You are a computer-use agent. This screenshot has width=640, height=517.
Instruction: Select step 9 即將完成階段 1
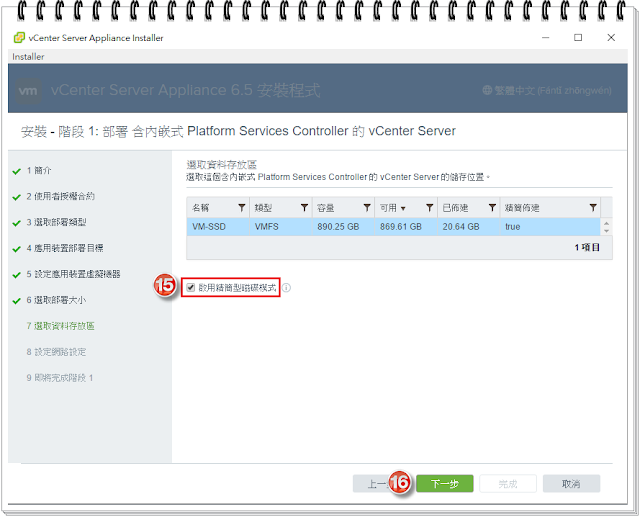tap(60, 378)
